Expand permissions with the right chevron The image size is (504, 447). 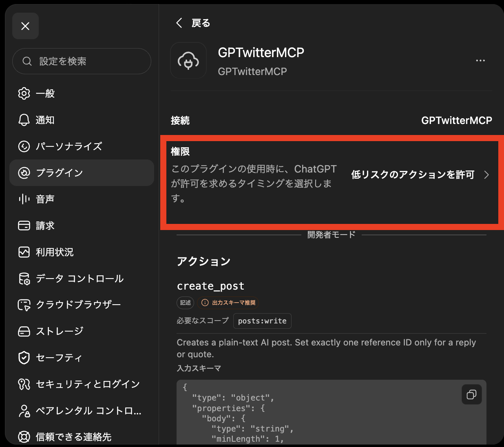coord(486,175)
